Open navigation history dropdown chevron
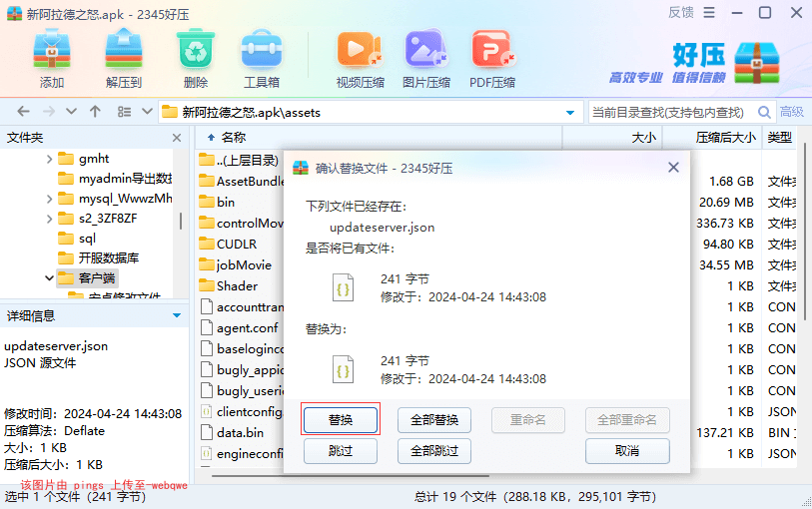Viewport: 812px width, 509px height. point(72,111)
